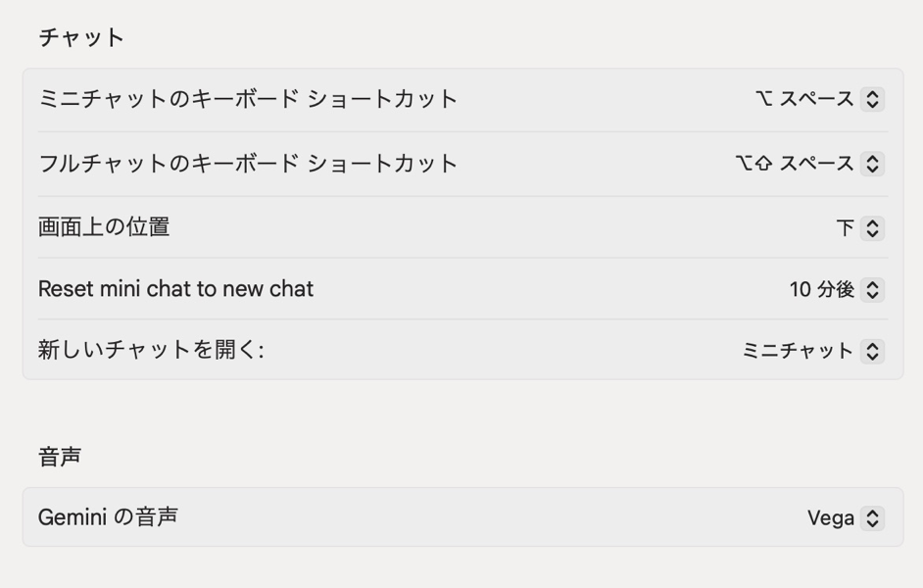Click the Gemini の音声 label
The image size is (923, 588).
(x=108, y=517)
